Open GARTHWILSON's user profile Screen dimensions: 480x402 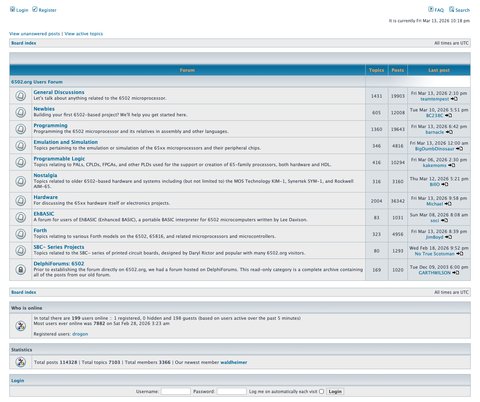(x=435, y=273)
